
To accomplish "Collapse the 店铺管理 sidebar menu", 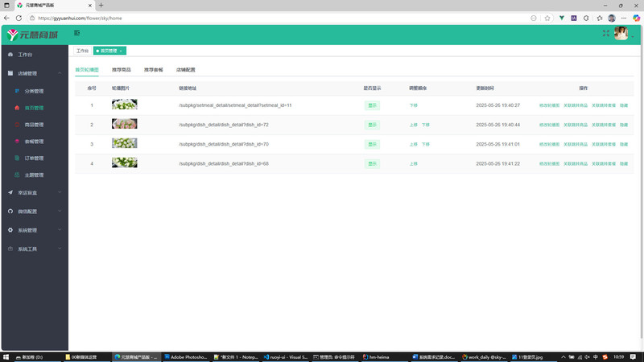I will coord(34,73).
